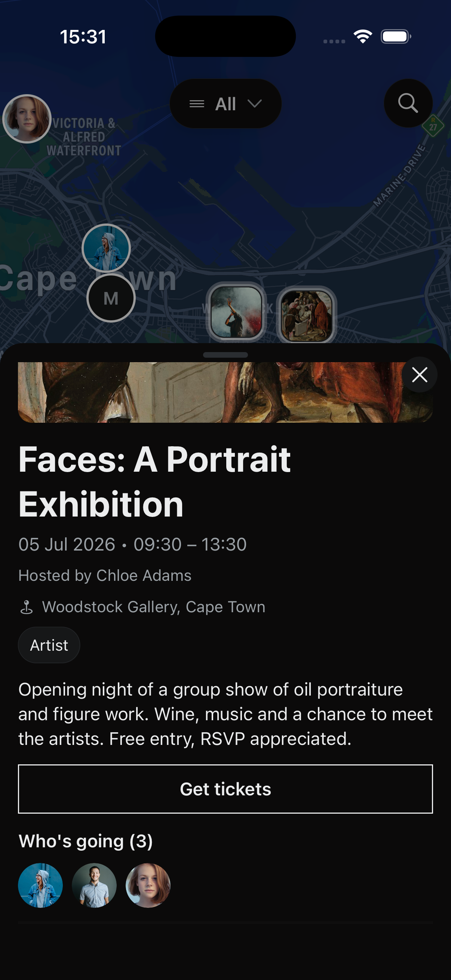This screenshot has height=980, width=451.
Task: View third attendee with red hair
Action: 148,885
